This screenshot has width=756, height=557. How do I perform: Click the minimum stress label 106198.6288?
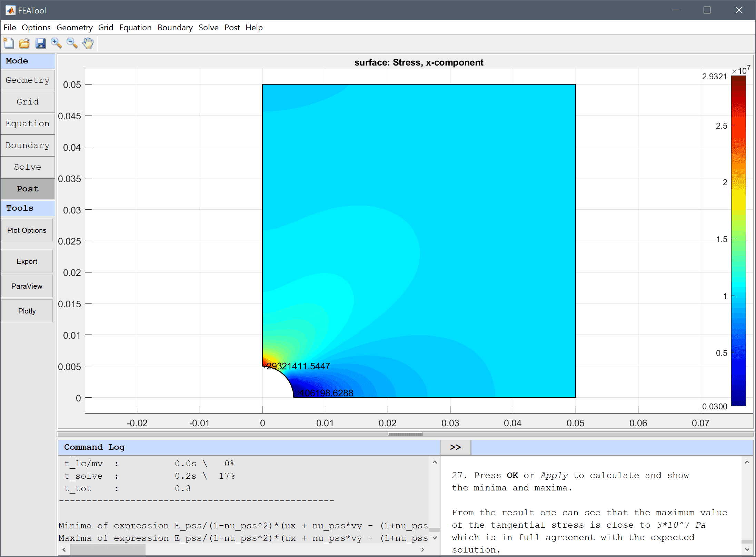coord(326,393)
